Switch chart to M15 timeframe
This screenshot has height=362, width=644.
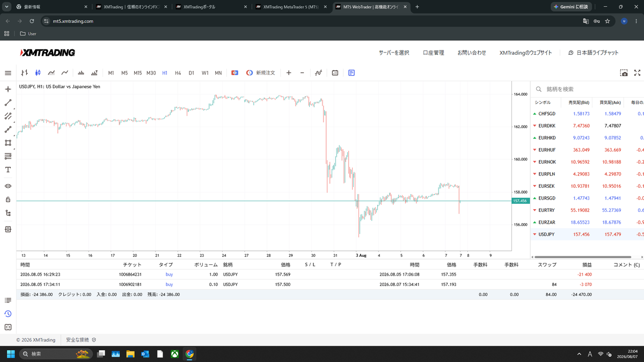click(x=138, y=73)
